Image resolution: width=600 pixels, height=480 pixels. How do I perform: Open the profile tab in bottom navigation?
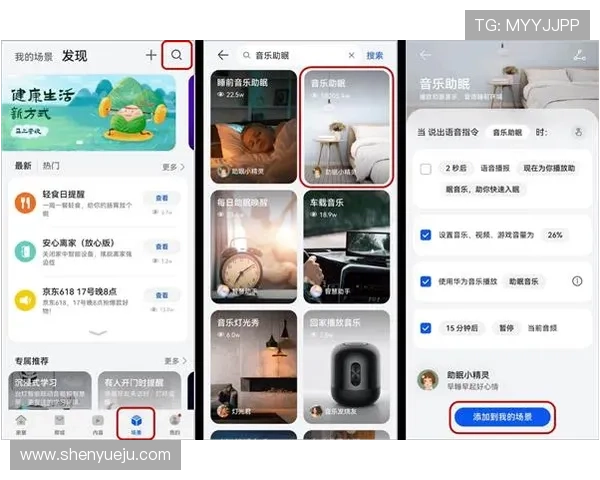tap(175, 424)
